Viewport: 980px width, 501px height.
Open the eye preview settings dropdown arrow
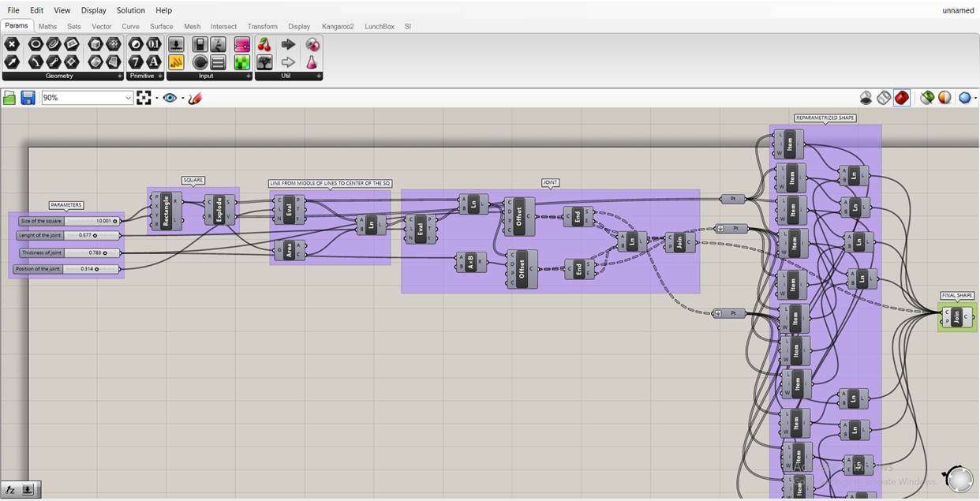pos(182,99)
